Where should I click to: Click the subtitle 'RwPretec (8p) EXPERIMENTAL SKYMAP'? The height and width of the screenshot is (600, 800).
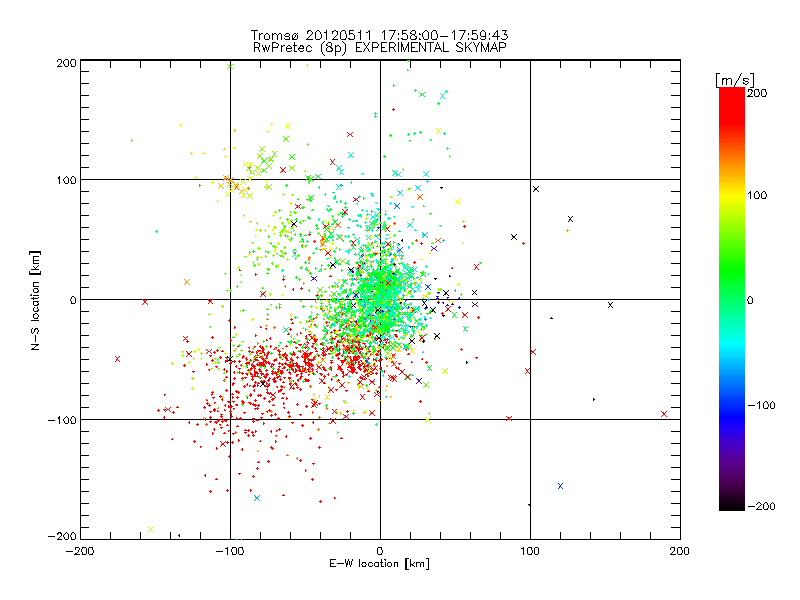click(379, 47)
